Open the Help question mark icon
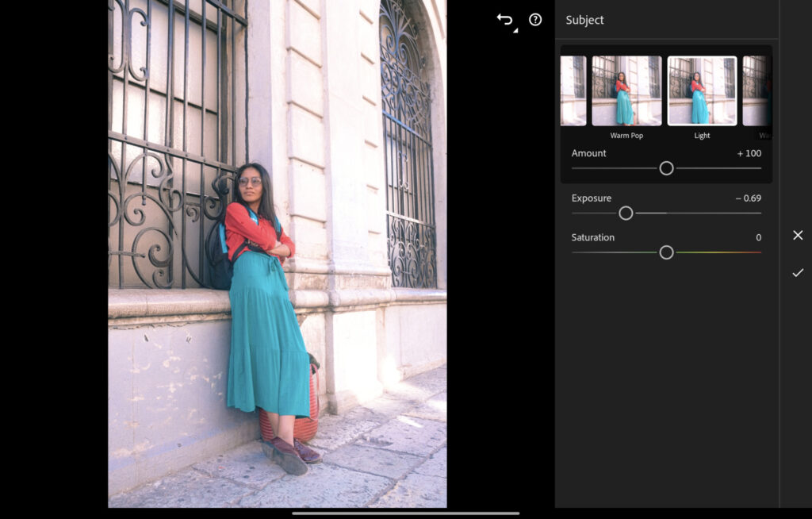 (536, 20)
